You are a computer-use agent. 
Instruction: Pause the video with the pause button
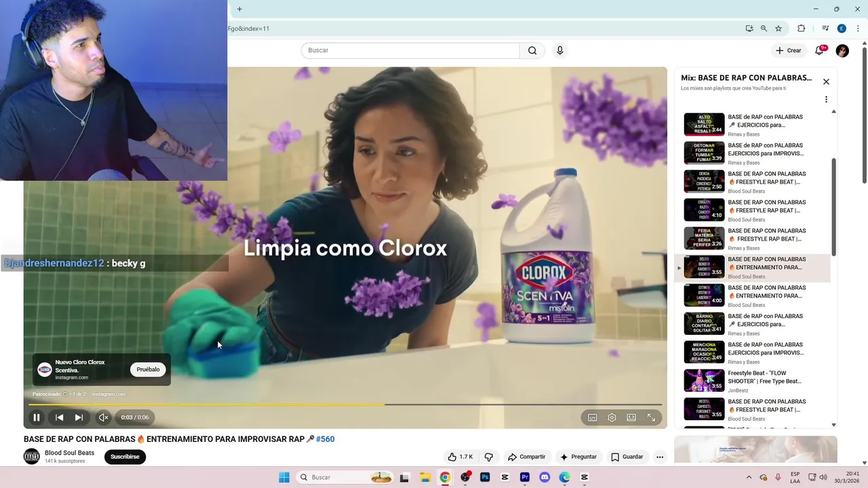[x=37, y=418]
